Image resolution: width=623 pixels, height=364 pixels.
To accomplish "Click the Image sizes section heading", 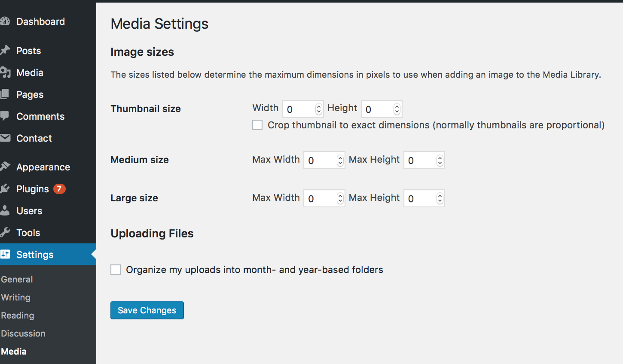I will tap(142, 52).
